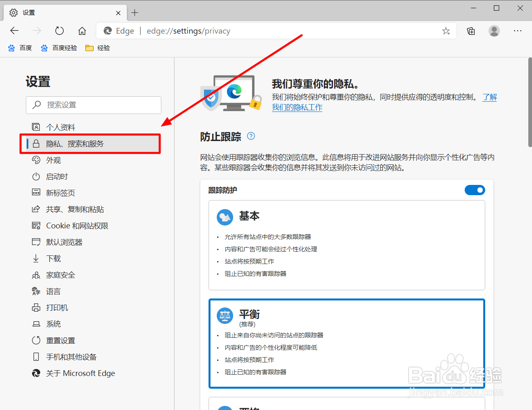Toggle the 跟踪防护 switch off
Screen dimensions: 532x410
point(475,190)
